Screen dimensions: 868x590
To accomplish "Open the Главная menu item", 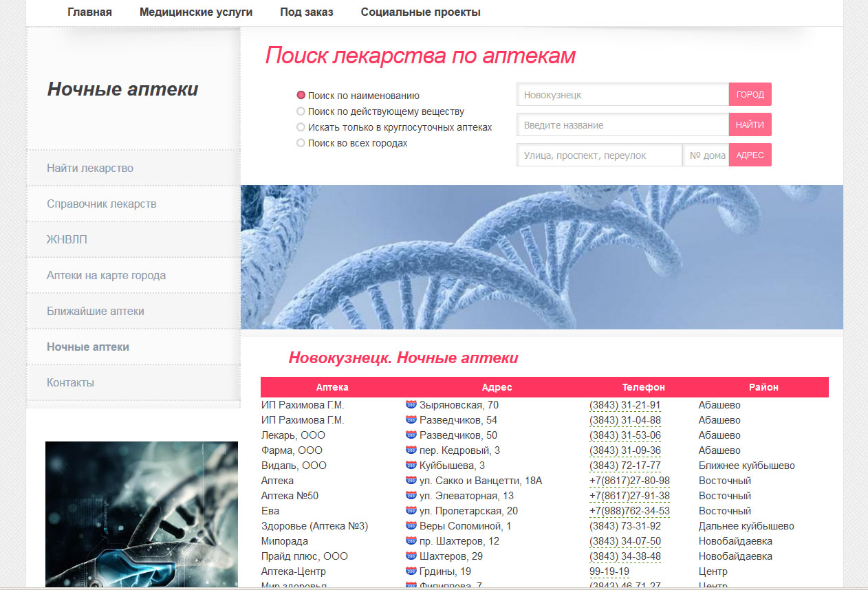I will pyautogui.click(x=89, y=12).
